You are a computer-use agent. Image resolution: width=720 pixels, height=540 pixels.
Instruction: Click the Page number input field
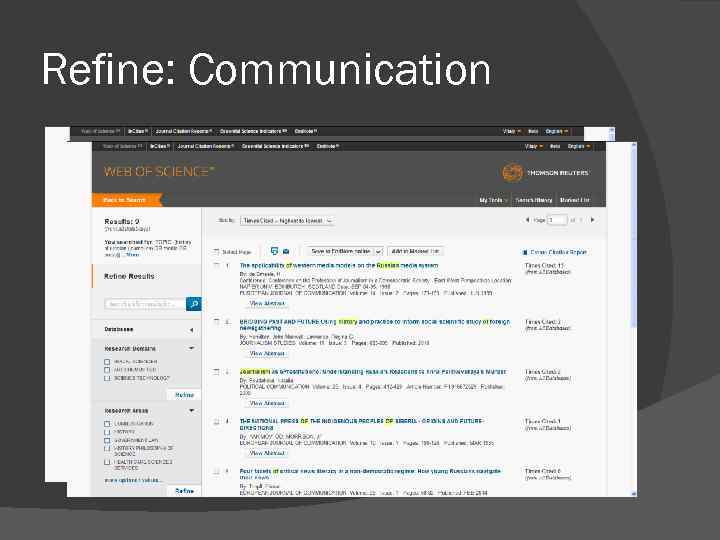click(x=557, y=220)
